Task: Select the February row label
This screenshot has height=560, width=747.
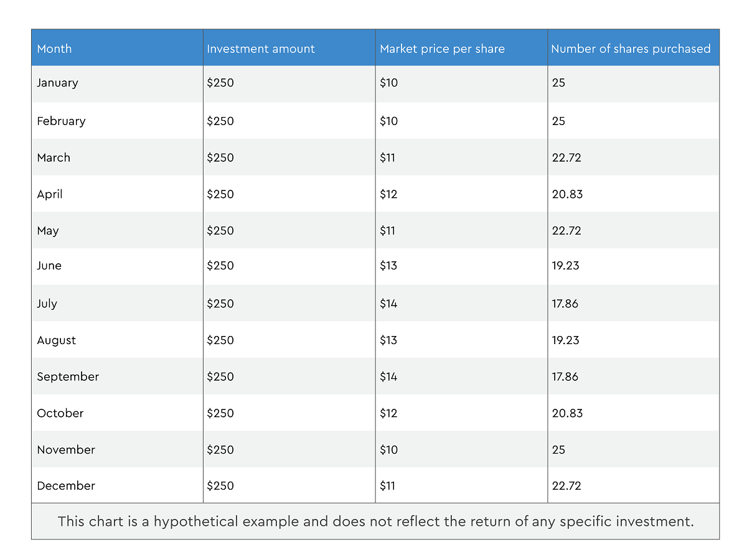Action: [61, 121]
